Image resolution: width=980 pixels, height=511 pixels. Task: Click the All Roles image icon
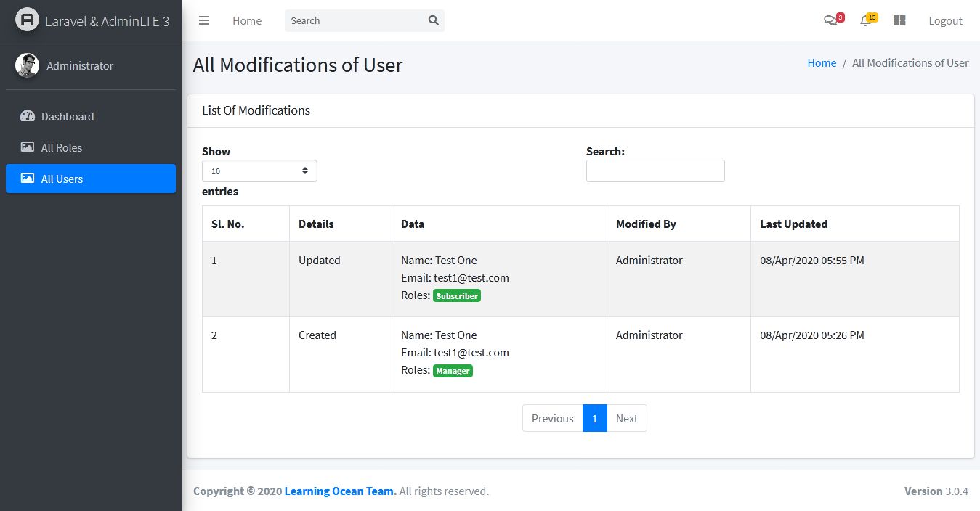coord(28,147)
